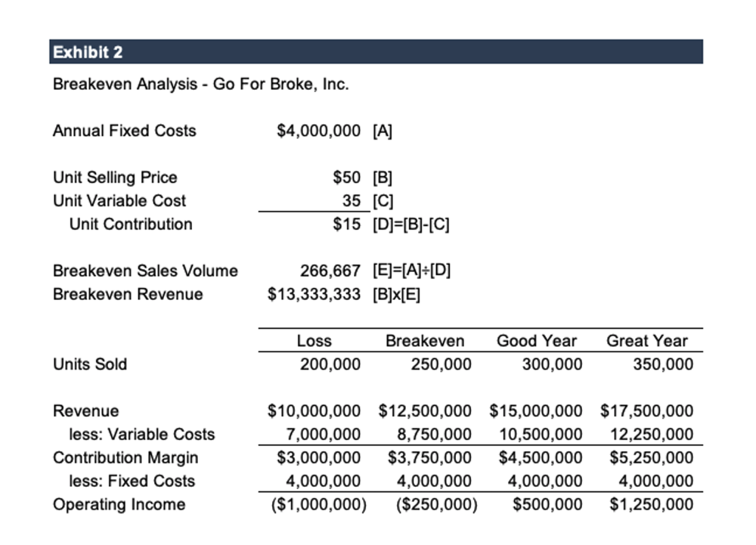Select the $3,000,000 Contribution Margin value
Image resolution: width=756 pixels, height=545 pixels.
314,458
